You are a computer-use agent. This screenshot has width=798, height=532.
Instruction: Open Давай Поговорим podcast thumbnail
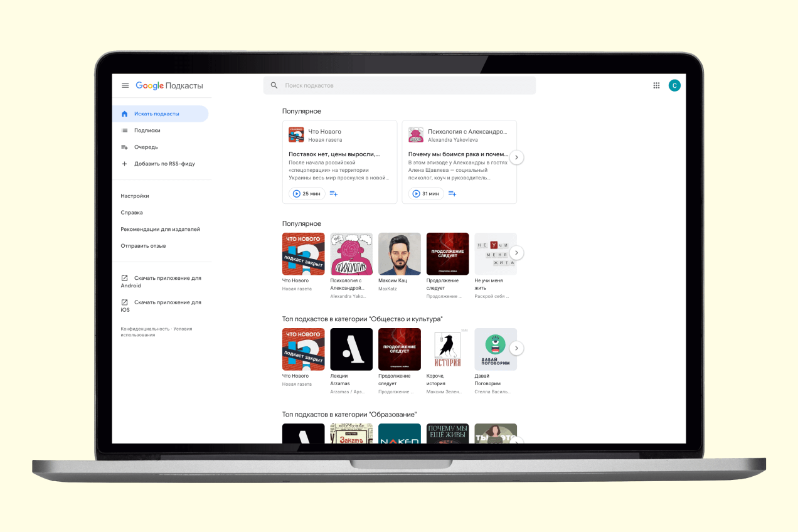coord(496,349)
